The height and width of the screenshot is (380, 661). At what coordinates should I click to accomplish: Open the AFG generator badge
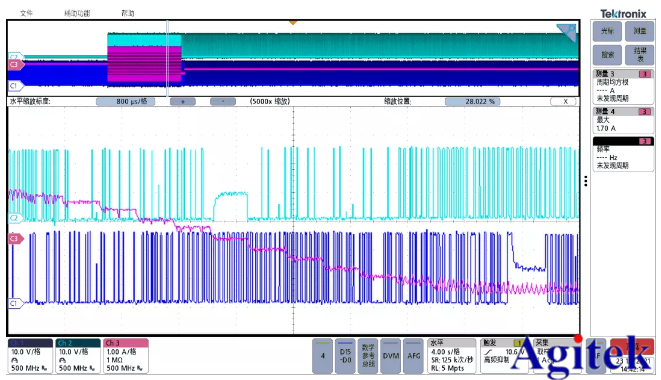pos(414,356)
